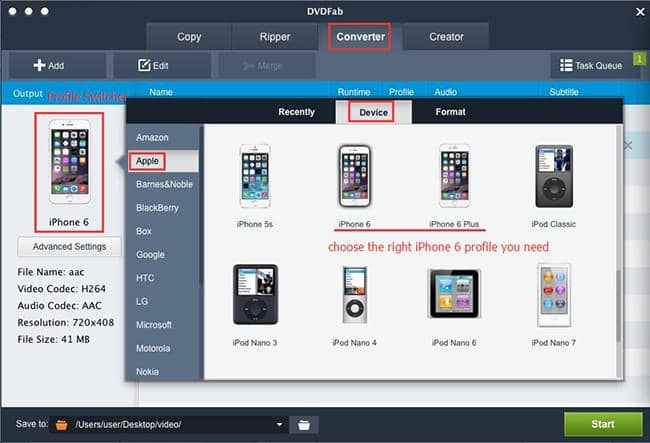Open the Edit tool

pyautogui.click(x=162, y=65)
